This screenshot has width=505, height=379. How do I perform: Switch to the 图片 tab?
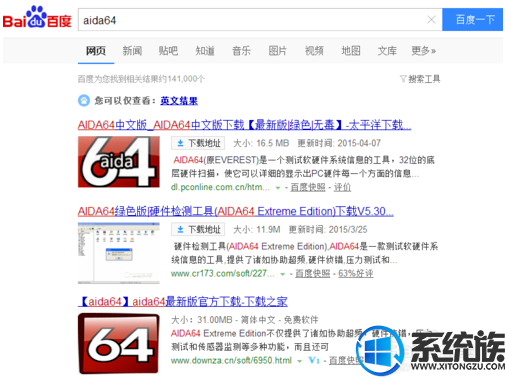pyautogui.click(x=277, y=51)
